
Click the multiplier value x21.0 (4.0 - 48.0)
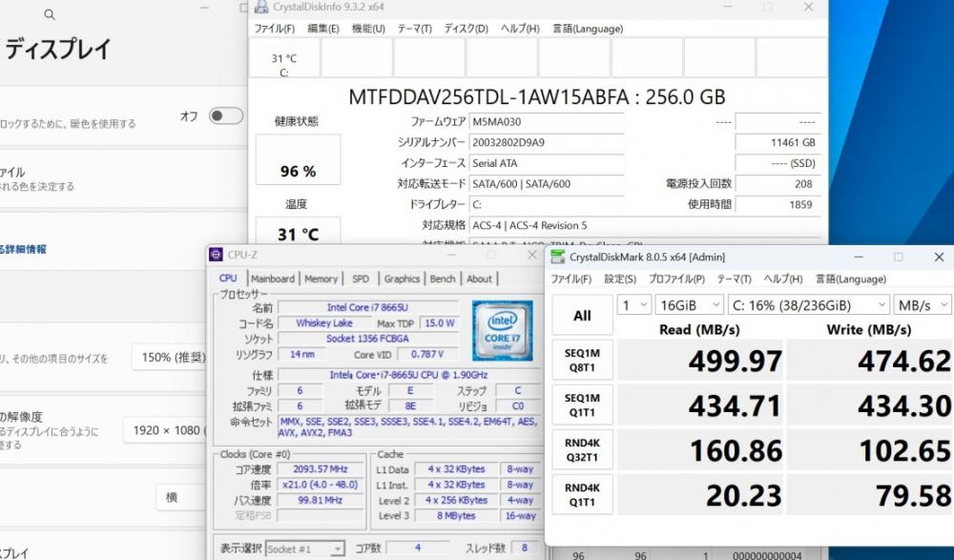(x=320, y=486)
